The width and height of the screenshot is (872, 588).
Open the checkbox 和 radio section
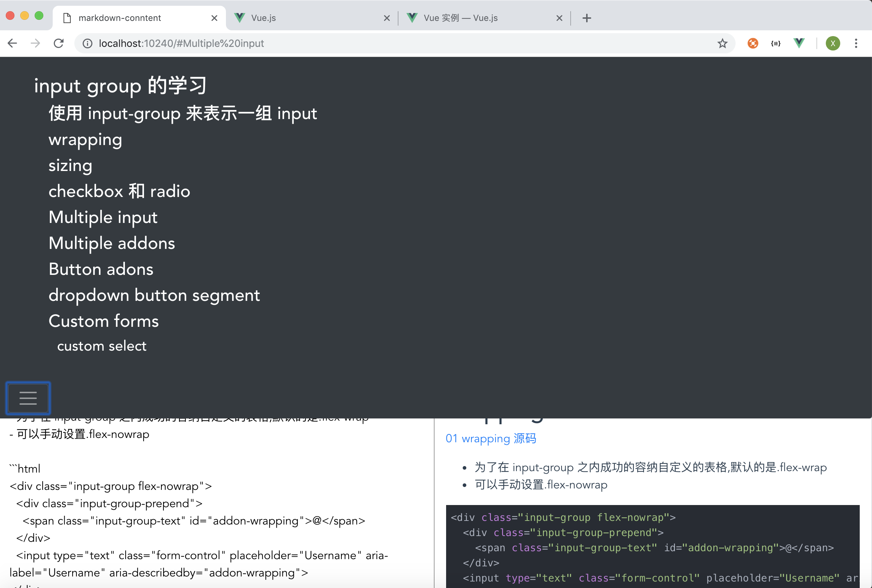(x=119, y=191)
